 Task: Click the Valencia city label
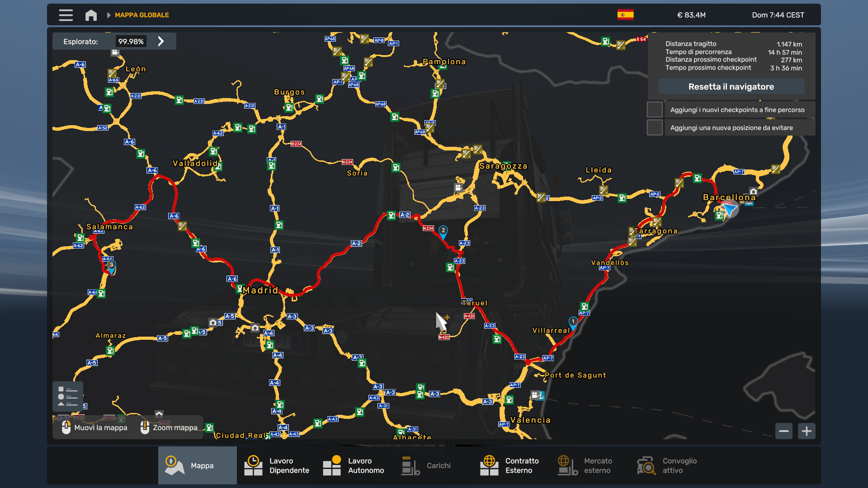click(x=530, y=420)
